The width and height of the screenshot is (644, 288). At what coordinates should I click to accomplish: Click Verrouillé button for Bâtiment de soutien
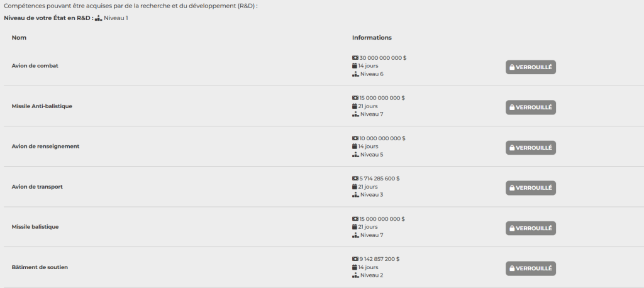(x=531, y=269)
